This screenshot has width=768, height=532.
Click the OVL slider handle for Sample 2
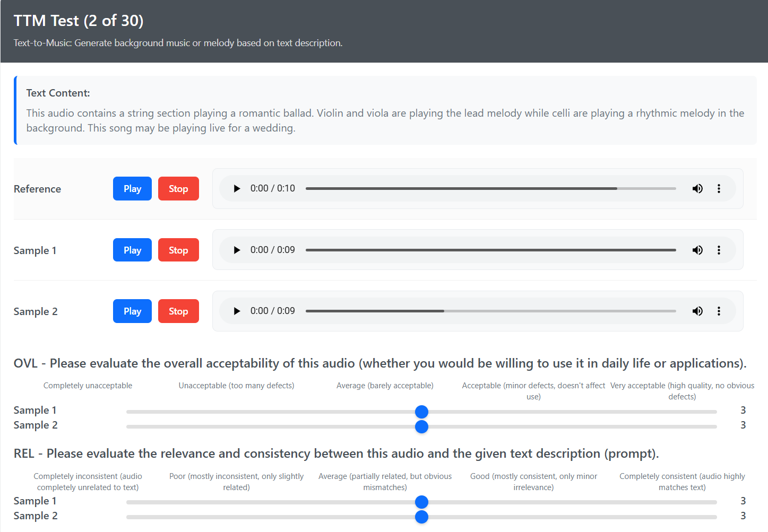(421, 426)
